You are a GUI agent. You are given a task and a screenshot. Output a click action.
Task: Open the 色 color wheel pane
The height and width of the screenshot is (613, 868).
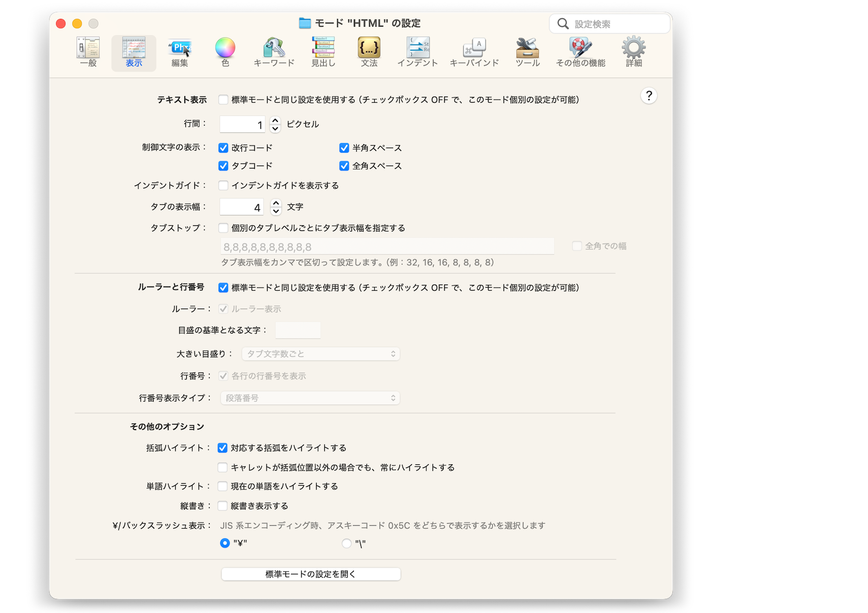click(225, 52)
